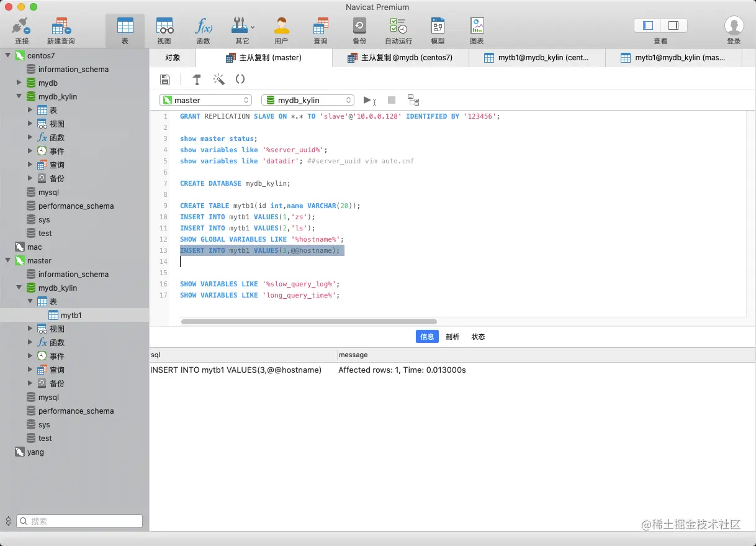Open the master connection dropdown

click(x=205, y=100)
